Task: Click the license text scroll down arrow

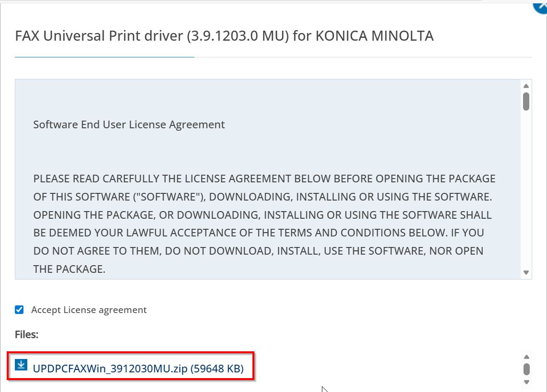Action: click(526, 272)
